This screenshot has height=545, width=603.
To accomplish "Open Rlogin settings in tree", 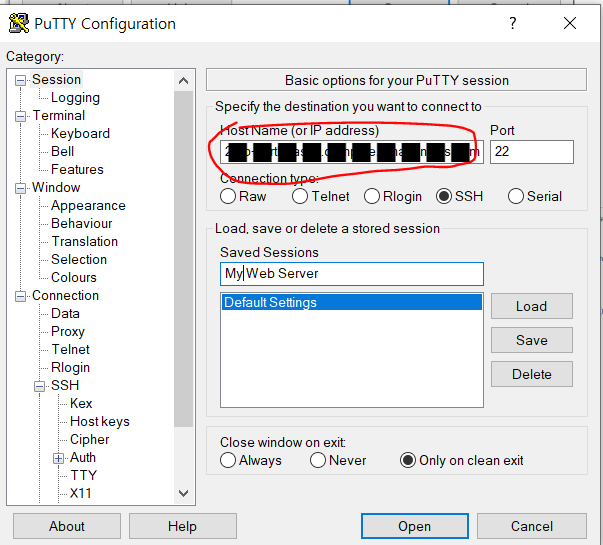I will click(x=70, y=367).
